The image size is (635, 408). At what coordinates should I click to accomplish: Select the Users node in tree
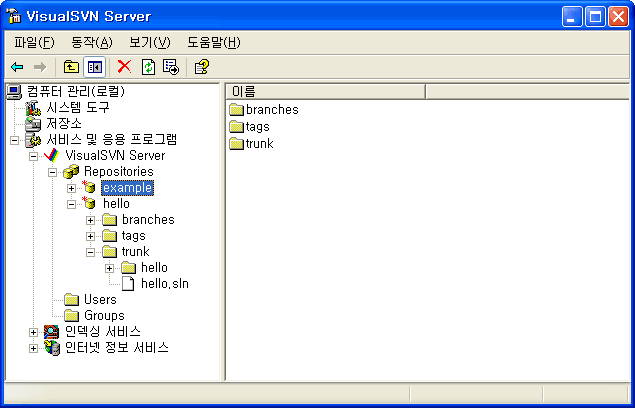[x=100, y=300]
